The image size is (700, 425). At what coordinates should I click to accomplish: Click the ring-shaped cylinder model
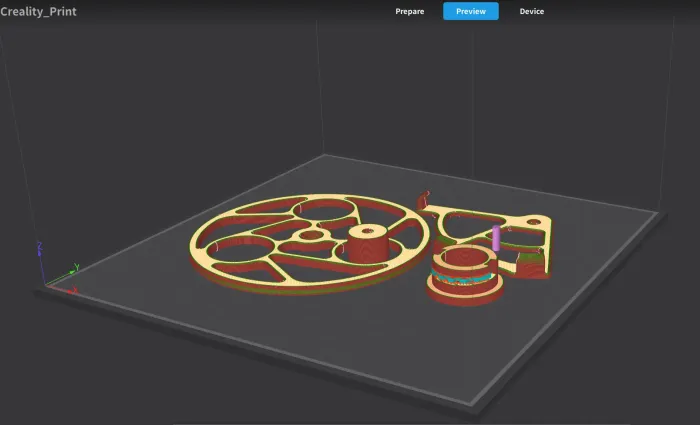464,275
